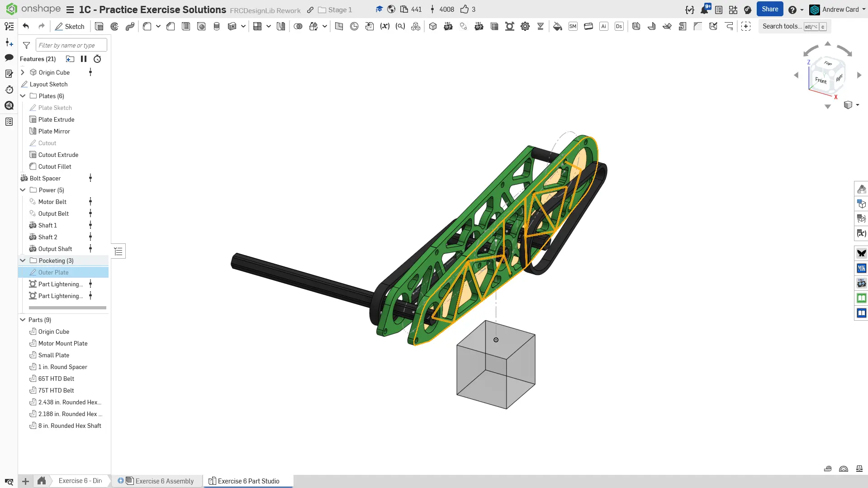Collapse the Plates (6) folder
868x488 pixels.
[x=23, y=96]
